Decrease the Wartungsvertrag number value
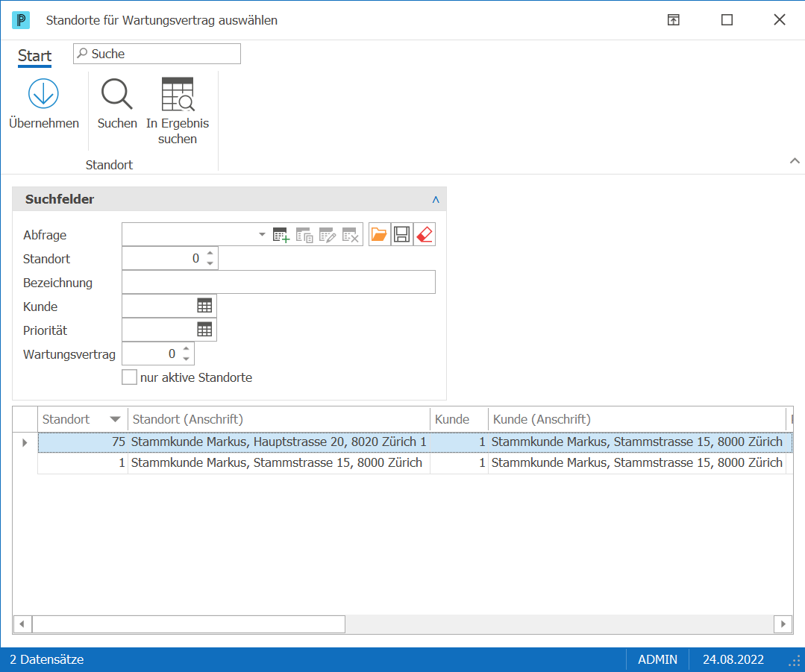Image resolution: width=805 pixels, height=672 pixels. (187, 359)
